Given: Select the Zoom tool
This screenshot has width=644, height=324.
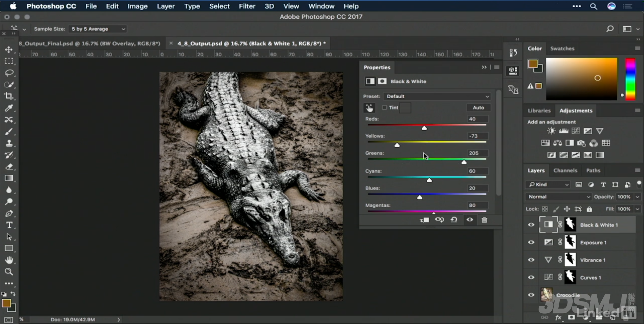Looking at the screenshot, I should 9,272.
